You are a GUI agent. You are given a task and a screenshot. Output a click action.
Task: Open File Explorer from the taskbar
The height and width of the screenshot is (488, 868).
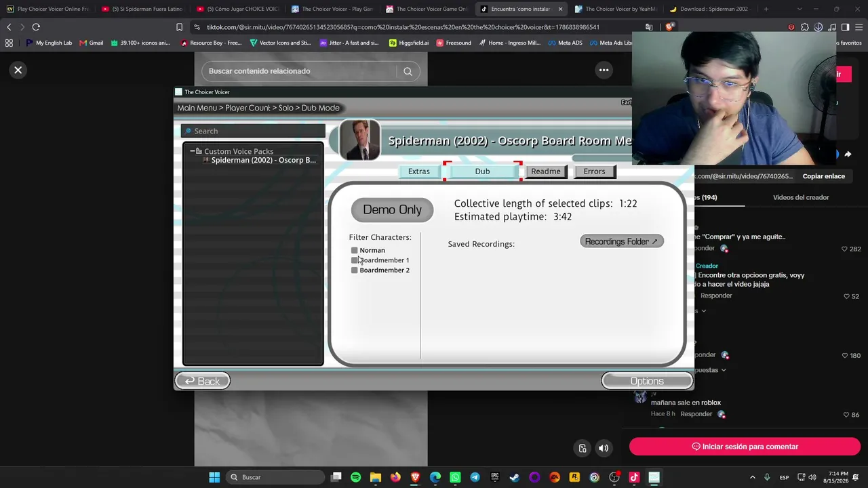coord(376,477)
